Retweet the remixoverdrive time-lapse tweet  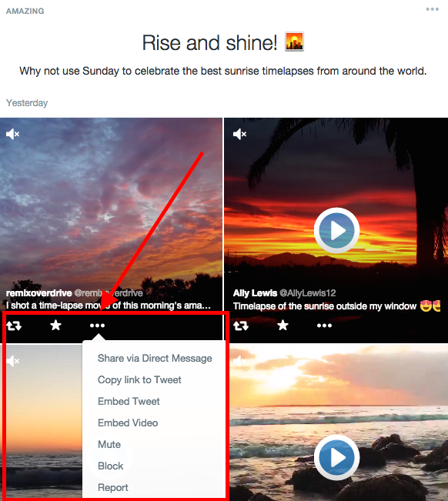[x=14, y=326]
